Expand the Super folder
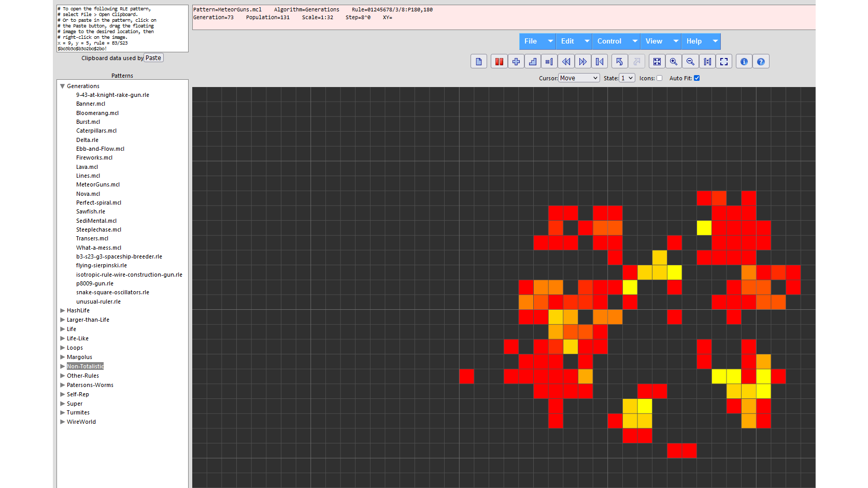Viewport: 868px width, 488px height. tap(62, 404)
